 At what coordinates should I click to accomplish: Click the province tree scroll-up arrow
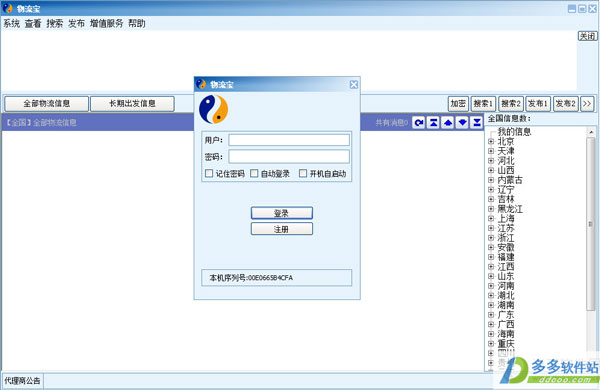[x=591, y=132]
